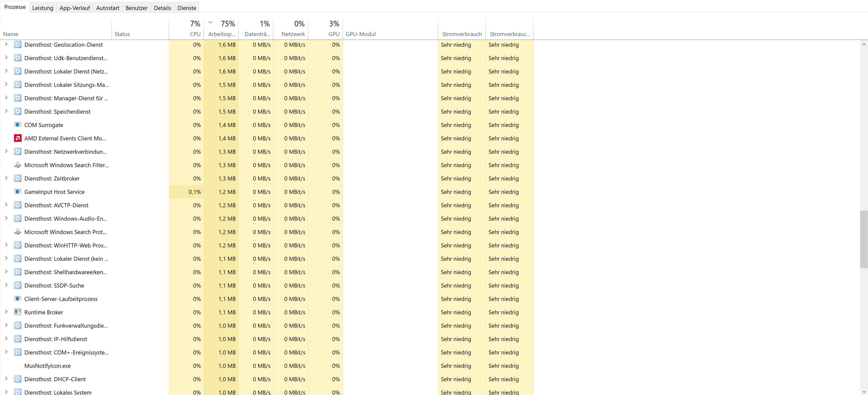Viewport: 868px width, 395px height.
Task: Open the Dienste tab
Action: (187, 8)
